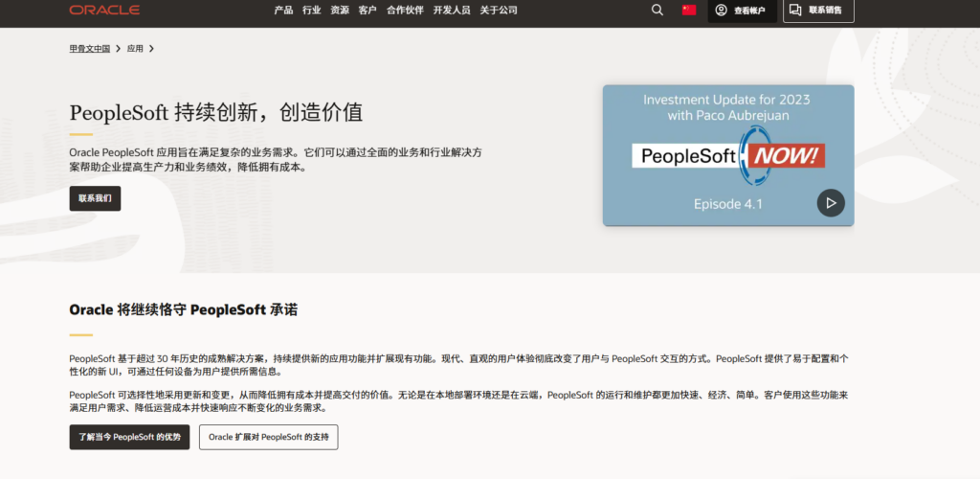Expand the 开发人员 navigation item

451,10
